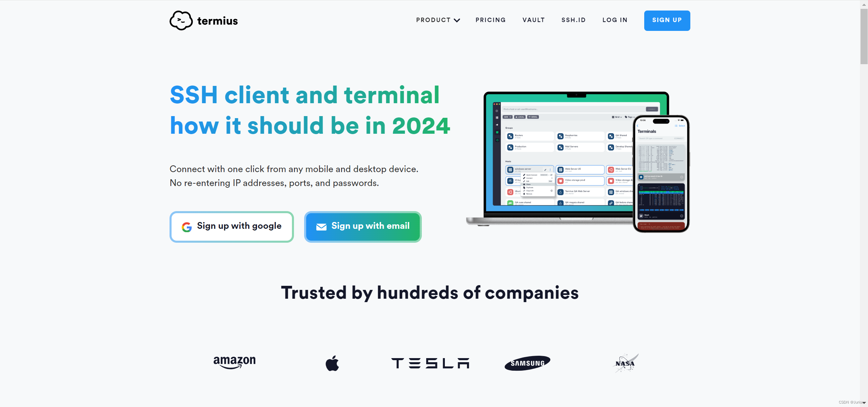Click the Tesla logo icon
This screenshot has width=868, height=407.
click(430, 363)
